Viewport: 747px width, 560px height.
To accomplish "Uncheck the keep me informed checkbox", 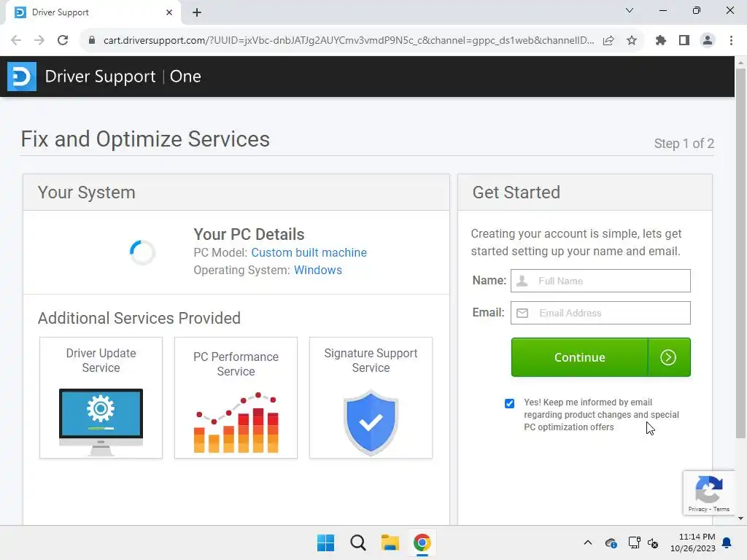I will (x=509, y=403).
